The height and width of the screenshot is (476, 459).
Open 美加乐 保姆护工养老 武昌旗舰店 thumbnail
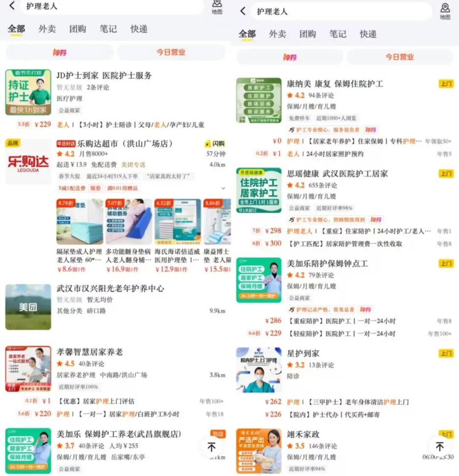28,451
